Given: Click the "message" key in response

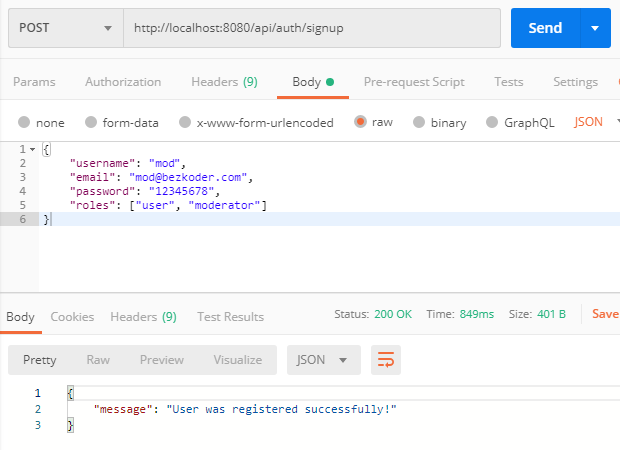Looking at the screenshot, I should 123,409.
